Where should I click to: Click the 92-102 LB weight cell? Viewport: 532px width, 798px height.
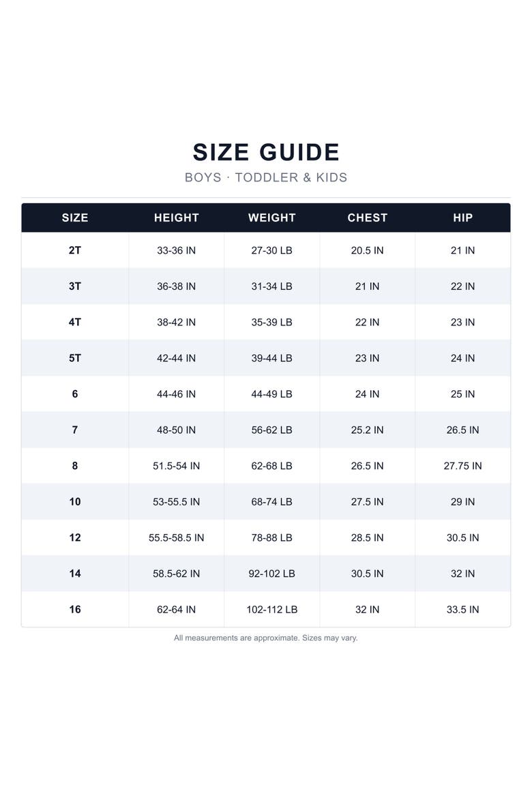pos(272,574)
